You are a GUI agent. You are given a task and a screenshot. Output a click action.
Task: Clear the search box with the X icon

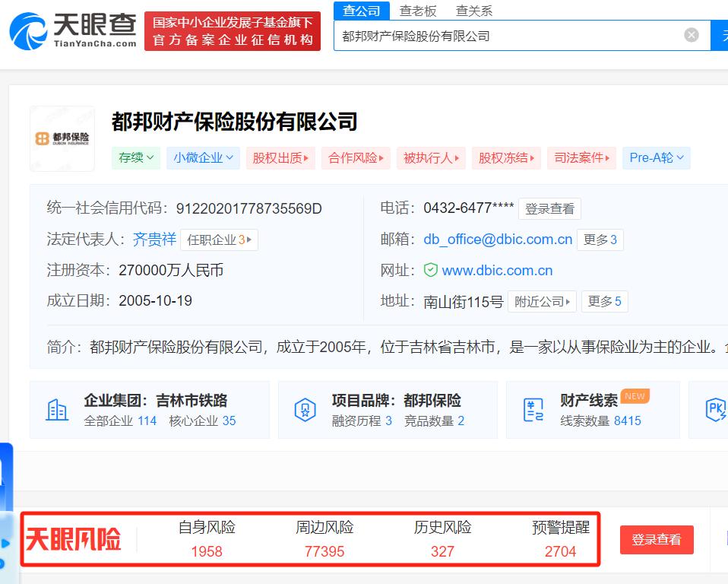pos(691,35)
